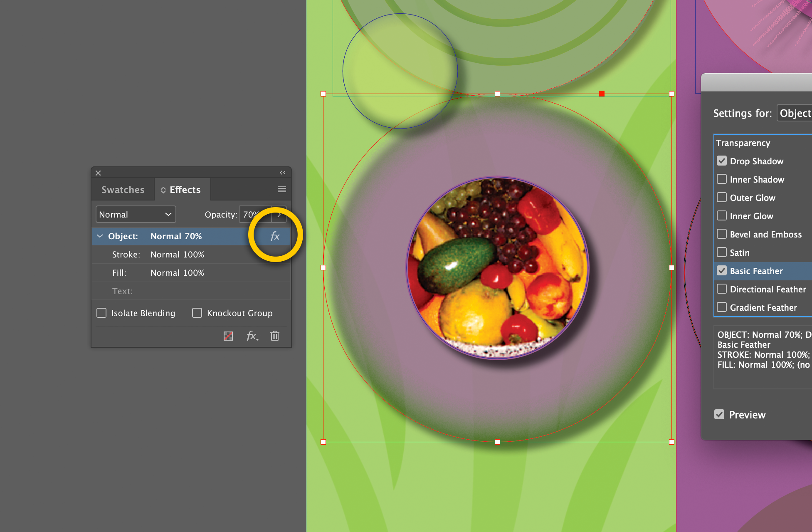812x532 pixels.
Task: Click the Clear all effects icon
Action: pyautogui.click(x=228, y=336)
